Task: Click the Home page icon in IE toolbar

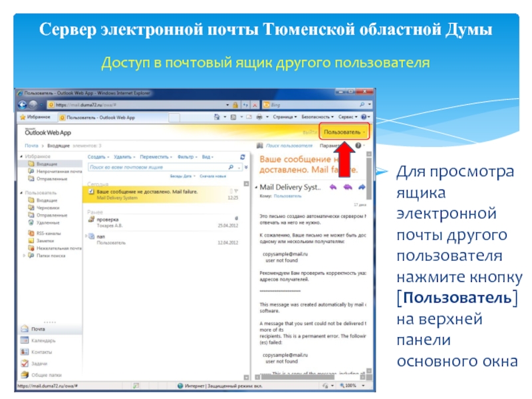Action: click(x=217, y=117)
